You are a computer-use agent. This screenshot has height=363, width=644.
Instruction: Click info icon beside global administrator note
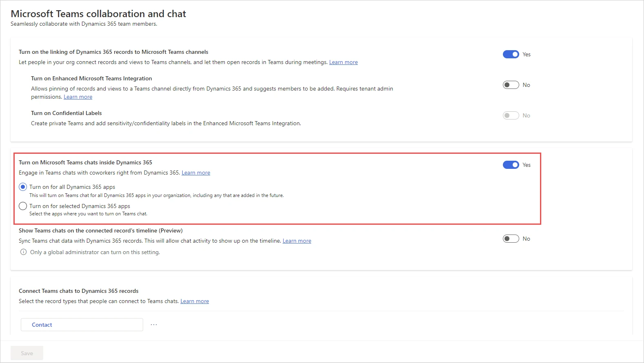coord(24,252)
